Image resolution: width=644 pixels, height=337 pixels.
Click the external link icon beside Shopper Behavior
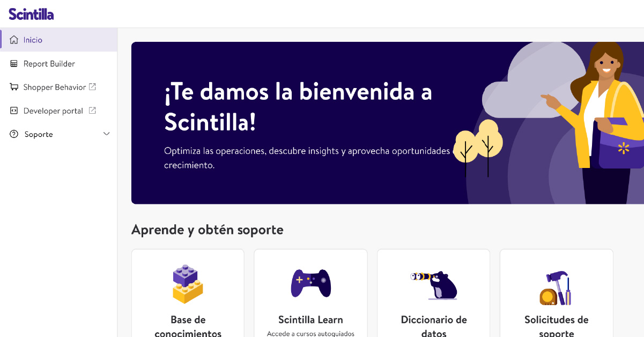pyautogui.click(x=92, y=86)
